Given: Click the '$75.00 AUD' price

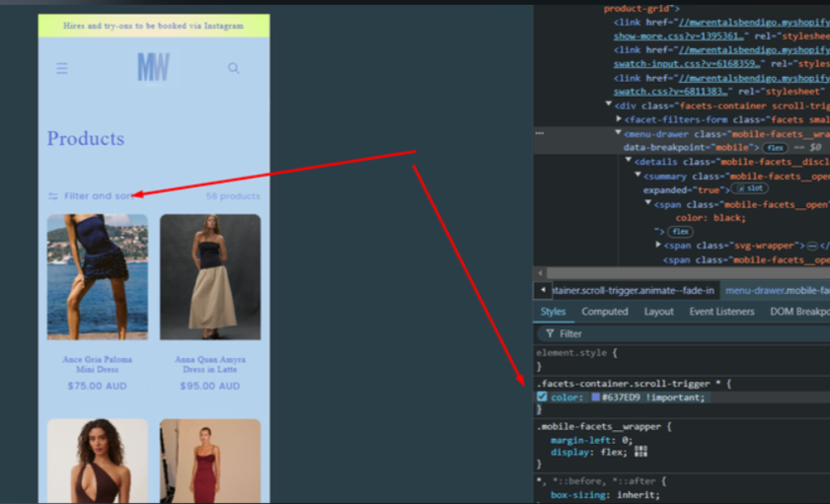Looking at the screenshot, I should [x=98, y=386].
